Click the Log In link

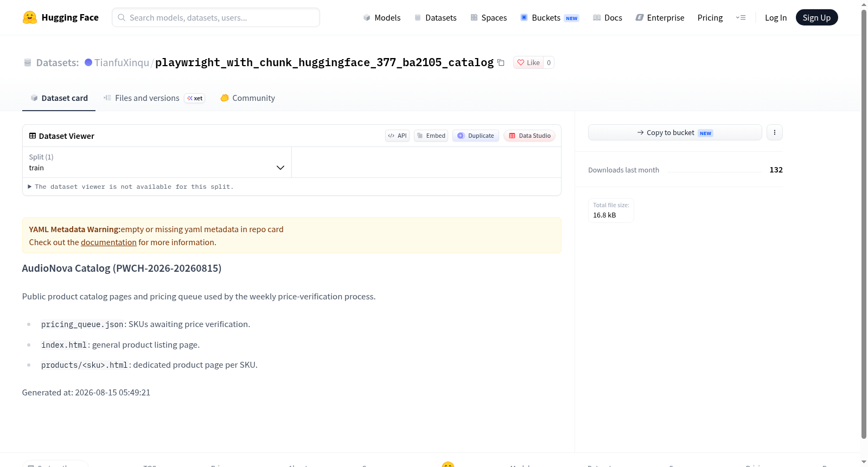776,17
